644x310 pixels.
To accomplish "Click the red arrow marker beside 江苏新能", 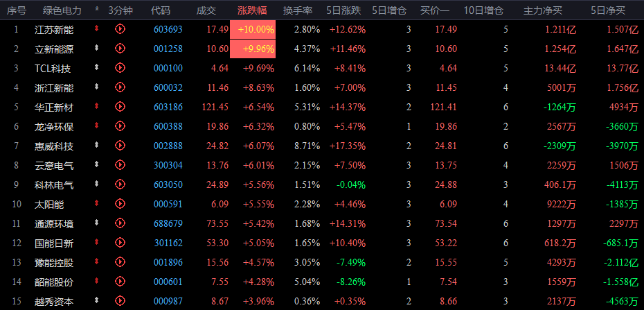I will (97, 28).
